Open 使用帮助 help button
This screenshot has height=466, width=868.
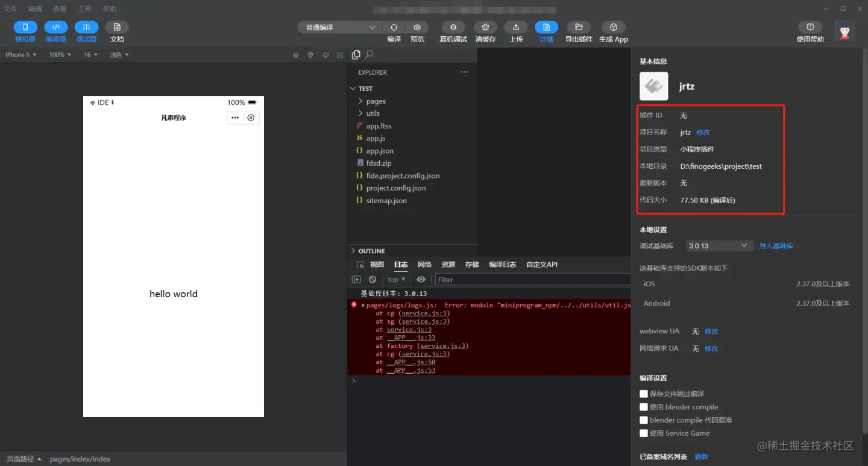coord(810,27)
